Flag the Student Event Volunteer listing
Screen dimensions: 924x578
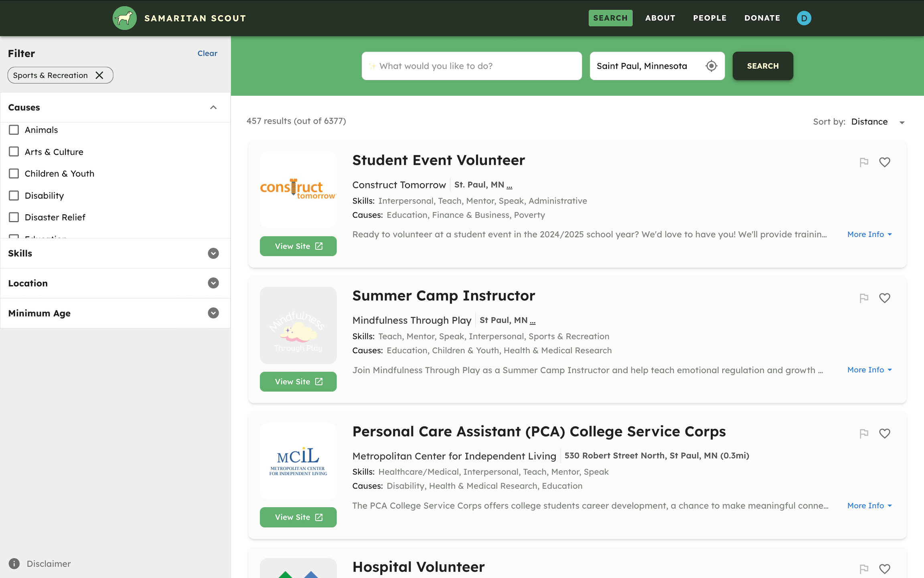pyautogui.click(x=864, y=162)
